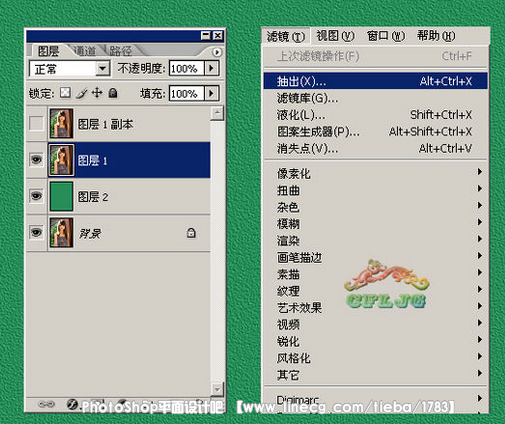Close the Layers palette window
Image resolution: width=505 pixels, height=424 pixels.
218,35
